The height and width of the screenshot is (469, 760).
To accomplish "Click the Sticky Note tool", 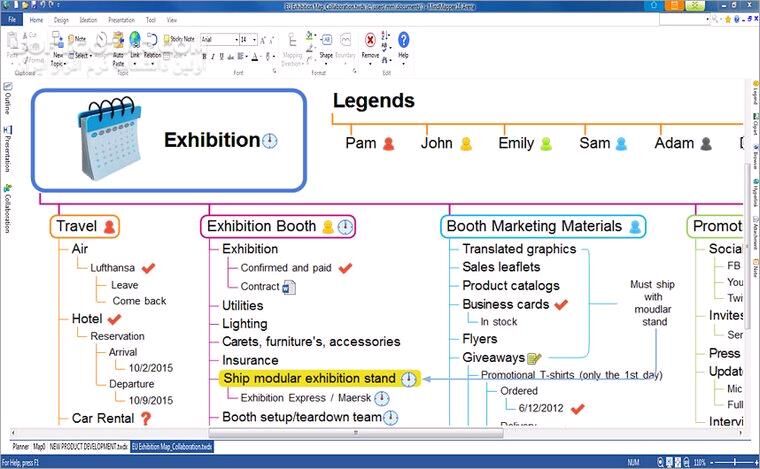I will 181,39.
